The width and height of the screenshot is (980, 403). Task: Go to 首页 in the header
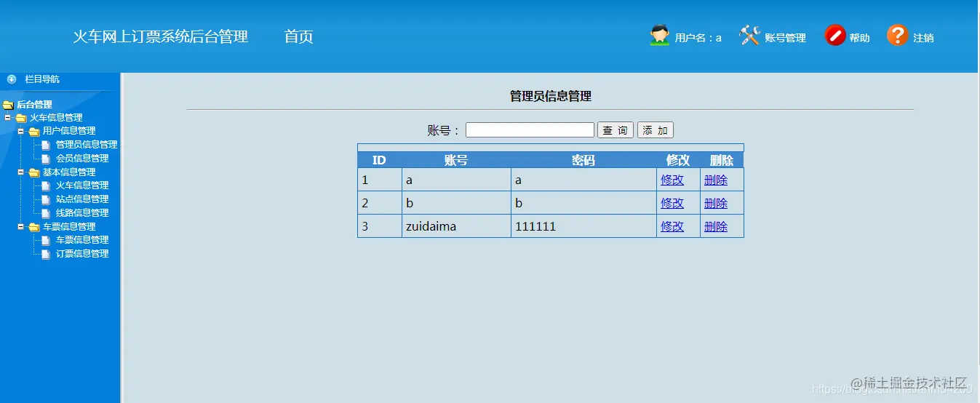click(x=298, y=36)
